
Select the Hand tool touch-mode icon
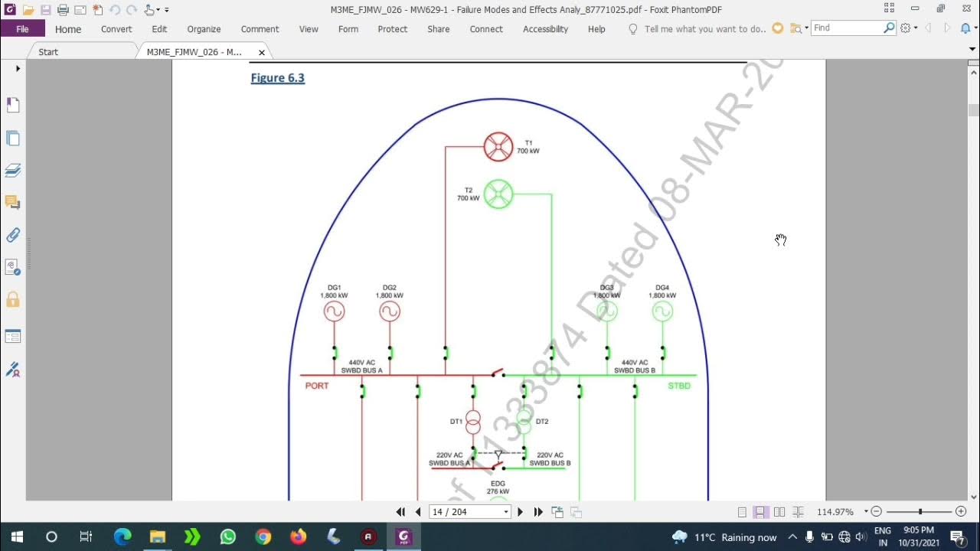[x=150, y=10]
